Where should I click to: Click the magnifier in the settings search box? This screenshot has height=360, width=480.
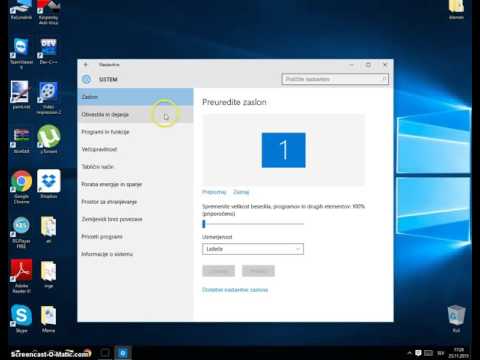click(x=384, y=79)
